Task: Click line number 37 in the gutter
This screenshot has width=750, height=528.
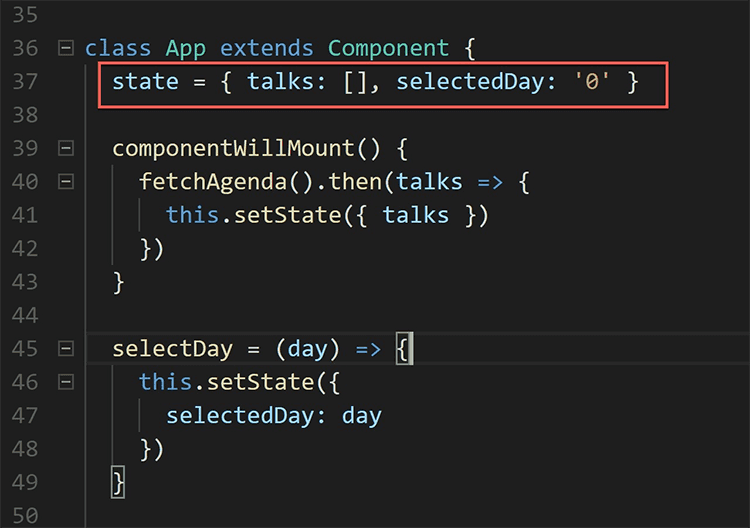Action: [x=27, y=82]
